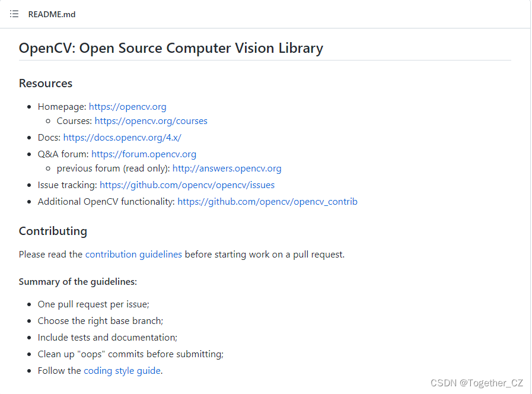Open the contribution guidelines link
The image size is (532, 394).
coord(133,254)
